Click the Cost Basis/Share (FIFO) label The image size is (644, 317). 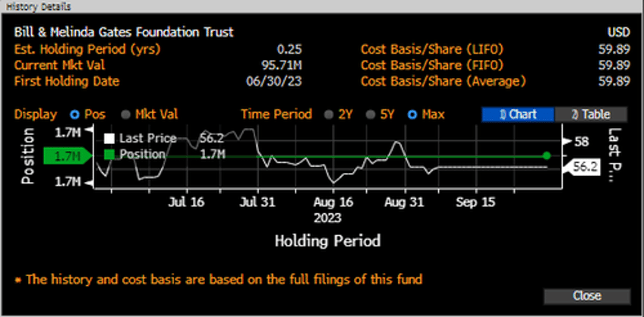pyautogui.click(x=432, y=65)
